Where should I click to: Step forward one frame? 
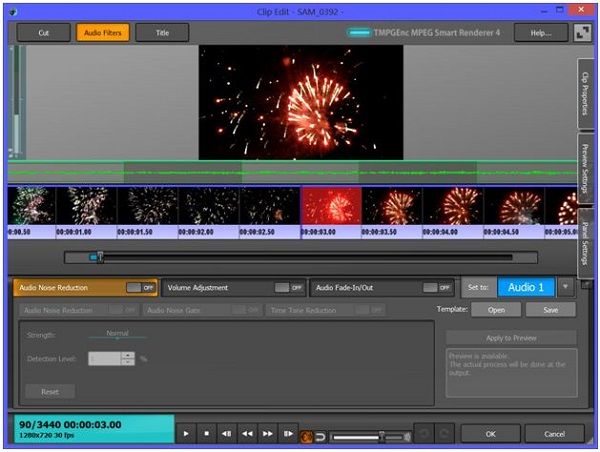(289, 434)
